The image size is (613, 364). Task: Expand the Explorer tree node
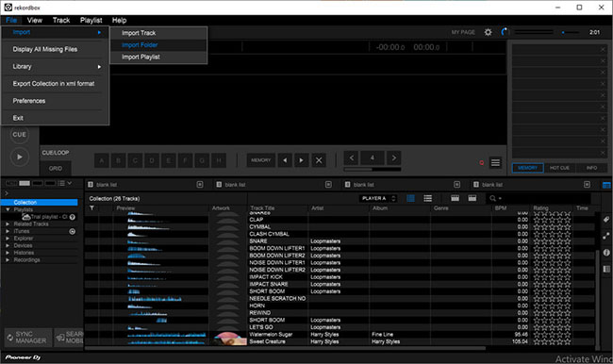click(8, 239)
